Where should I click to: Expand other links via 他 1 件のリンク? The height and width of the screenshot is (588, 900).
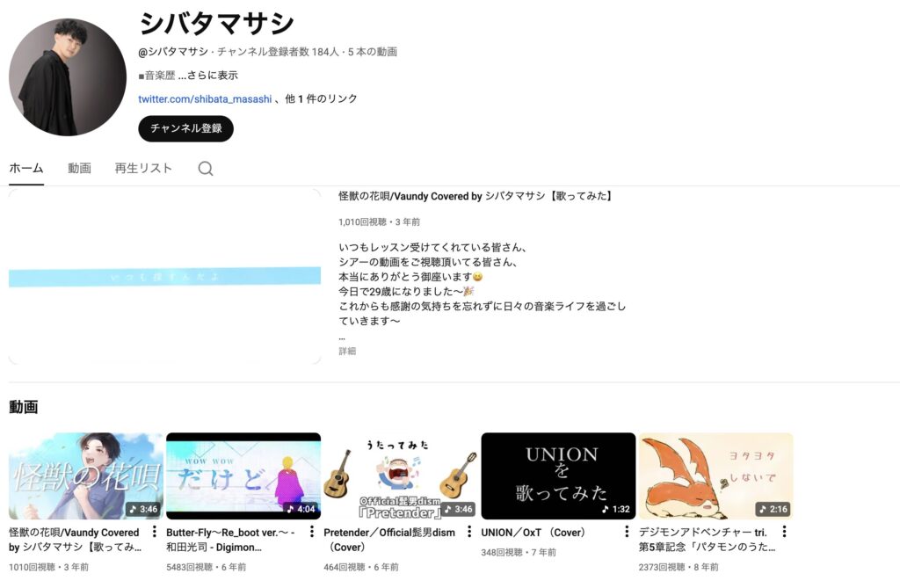(321, 98)
